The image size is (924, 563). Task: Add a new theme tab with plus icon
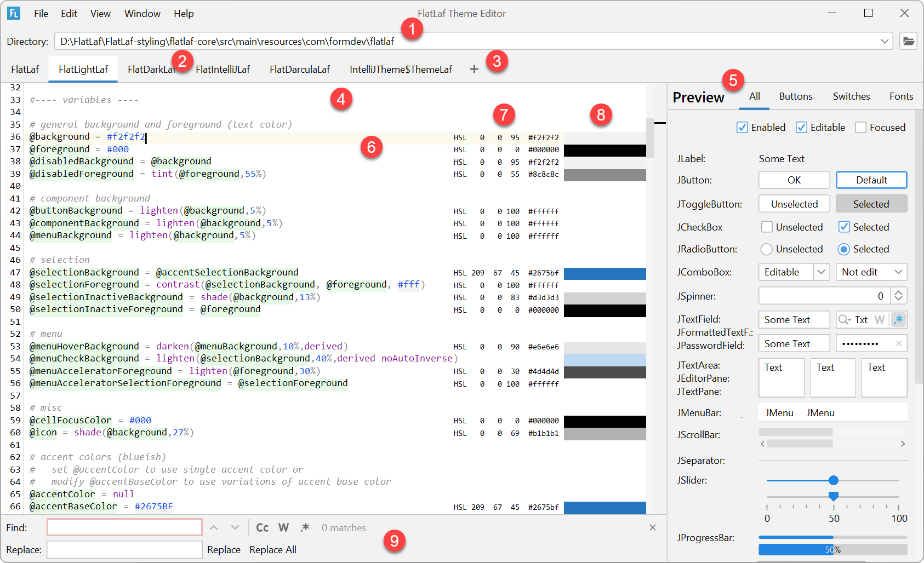tap(474, 69)
